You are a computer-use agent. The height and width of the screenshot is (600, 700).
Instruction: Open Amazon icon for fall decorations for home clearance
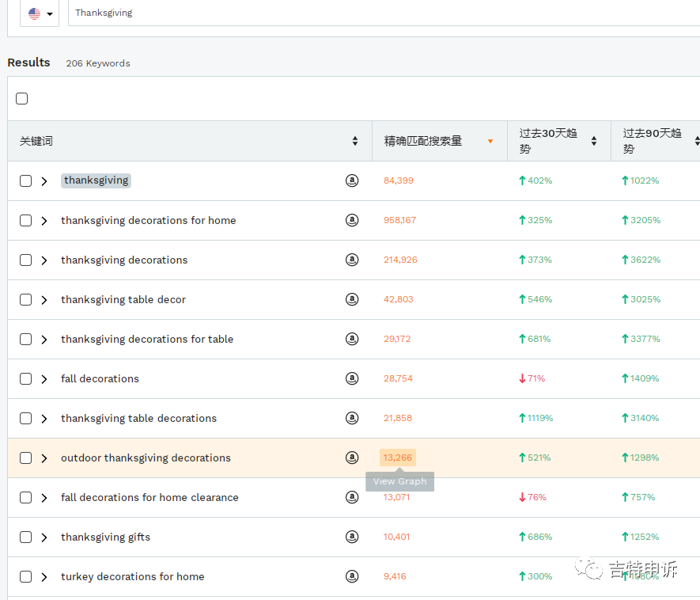click(x=352, y=497)
